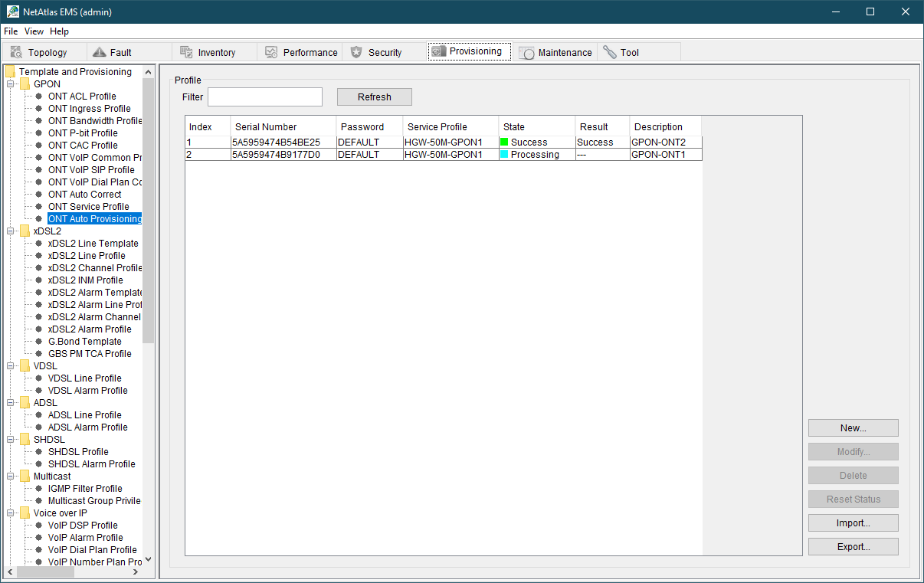Open the File menu
Image resolution: width=924 pixels, height=583 pixels.
click(x=11, y=31)
